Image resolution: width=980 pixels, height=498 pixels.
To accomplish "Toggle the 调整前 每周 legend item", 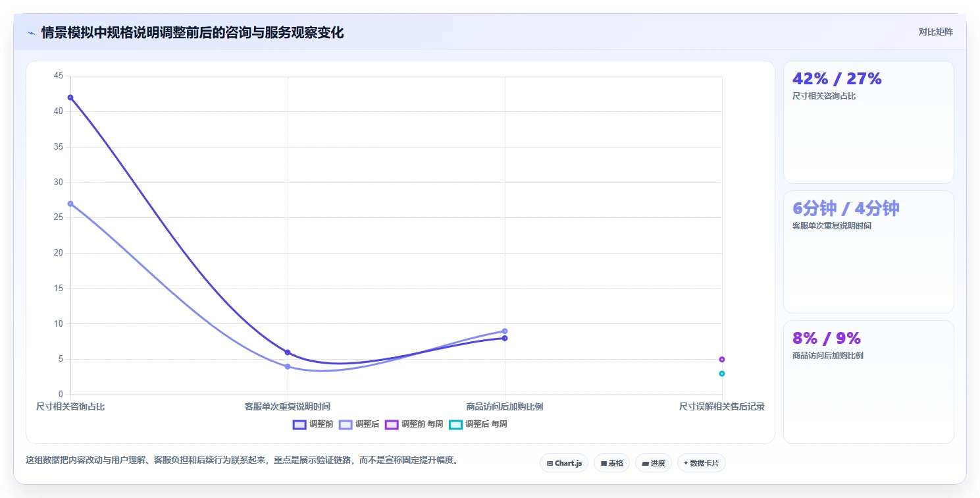I will (414, 424).
